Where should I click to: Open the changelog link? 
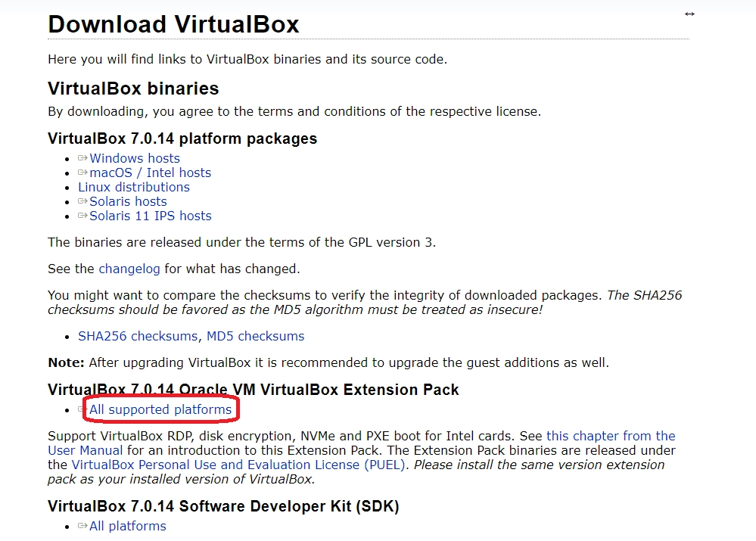click(129, 269)
